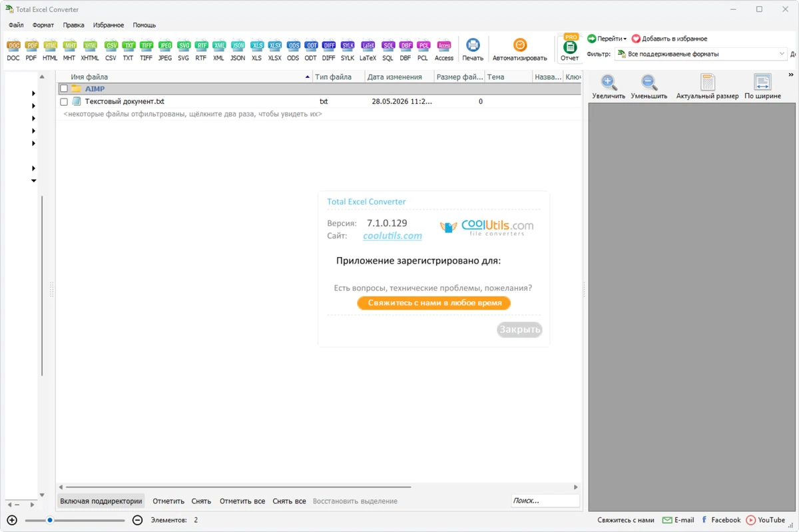The width and height of the screenshot is (799, 532).
Task: Open the Избранное menu
Action: click(x=109, y=25)
